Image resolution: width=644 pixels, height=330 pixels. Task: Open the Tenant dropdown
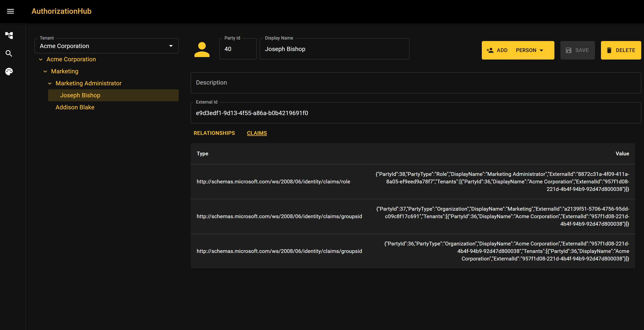tap(107, 46)
